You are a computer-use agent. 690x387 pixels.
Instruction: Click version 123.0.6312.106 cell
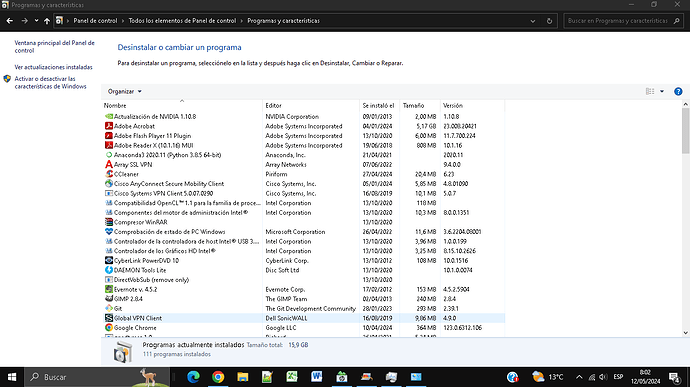tap(462, 328)
